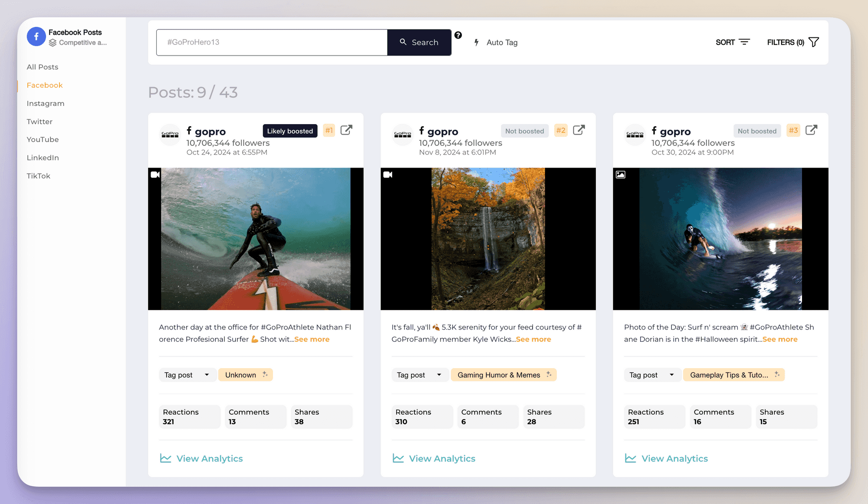The image size is (868, 504).
Task: Switch to TikTok posts
Action: [x=38, y=176]
